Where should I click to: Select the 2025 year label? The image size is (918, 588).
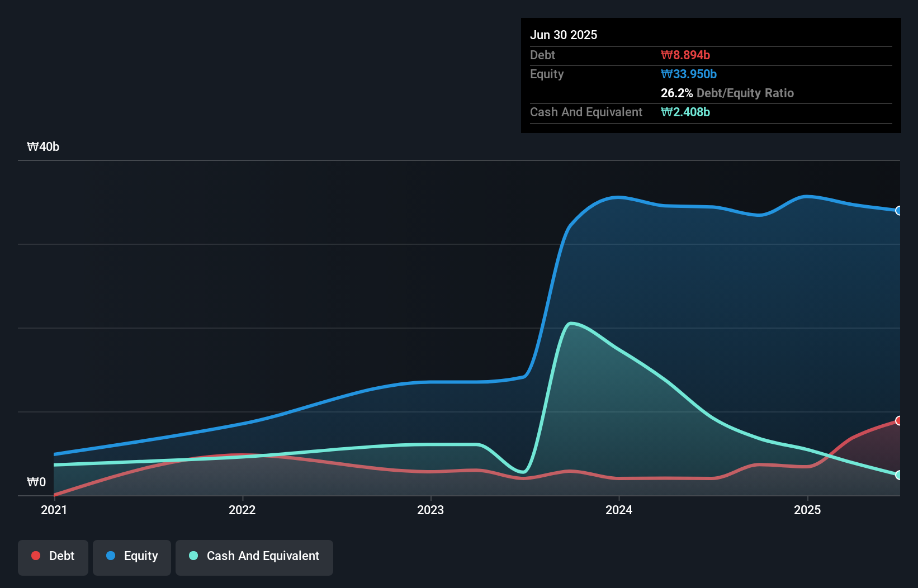click(807, 510)
